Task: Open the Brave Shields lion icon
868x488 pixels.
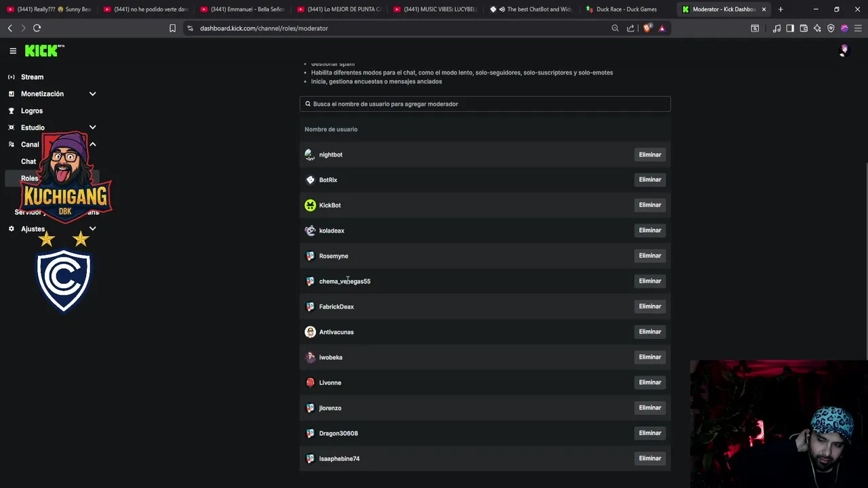Action: click(647, 28)
